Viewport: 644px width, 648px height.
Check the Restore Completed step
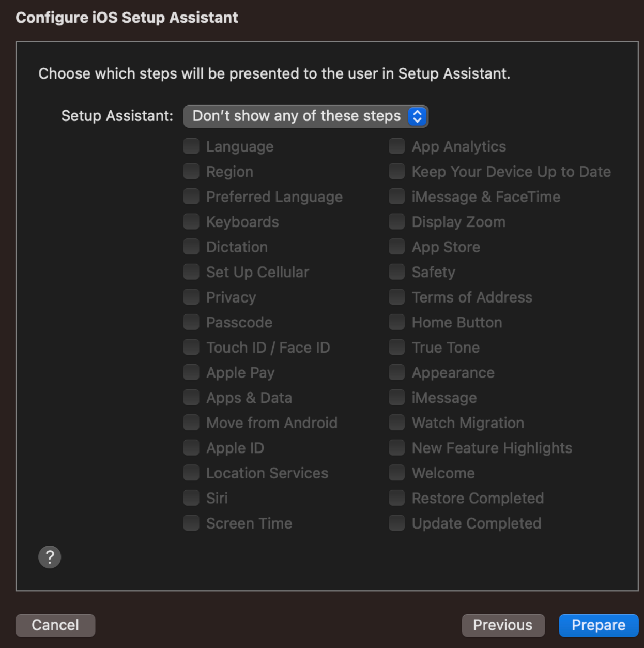(x=396, y=498)
